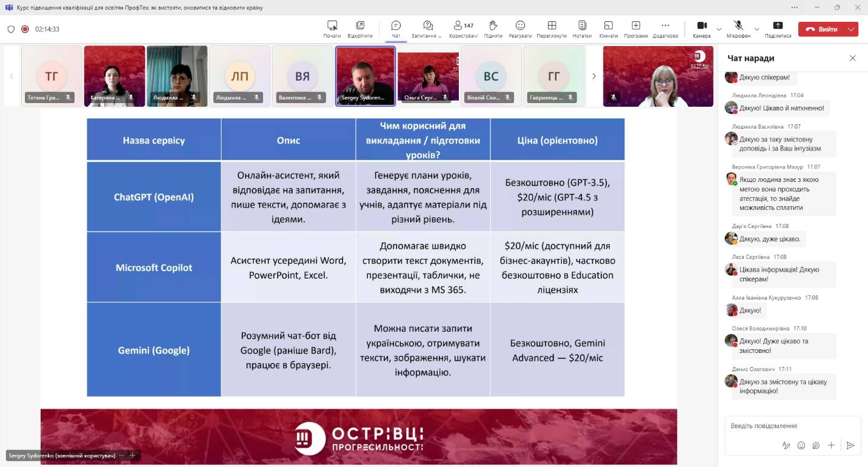
Task: Select the ЛП participant tile
Action: pos(240,76)
